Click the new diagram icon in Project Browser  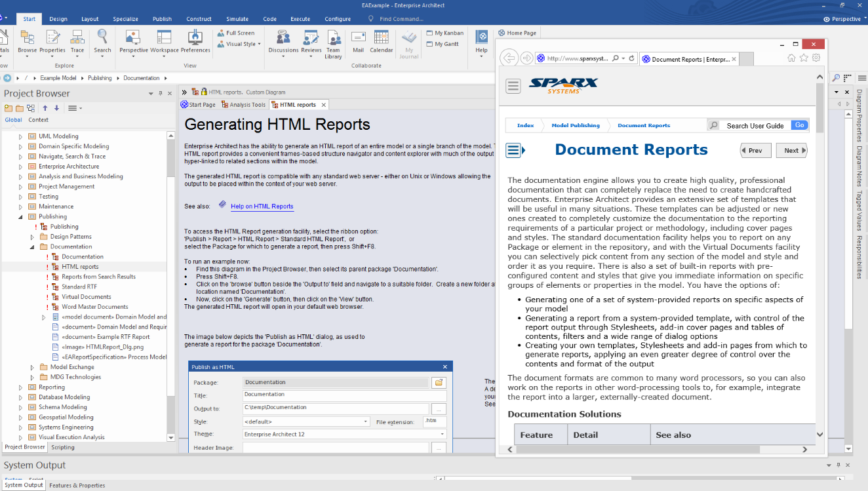(x=31, y=108)
